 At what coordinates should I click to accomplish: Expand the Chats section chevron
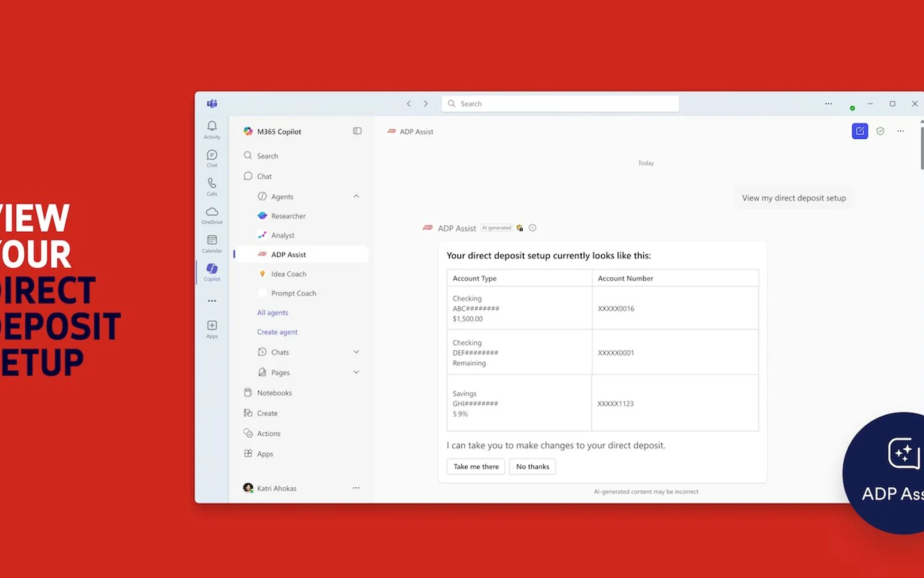click(x=356, y=352)
